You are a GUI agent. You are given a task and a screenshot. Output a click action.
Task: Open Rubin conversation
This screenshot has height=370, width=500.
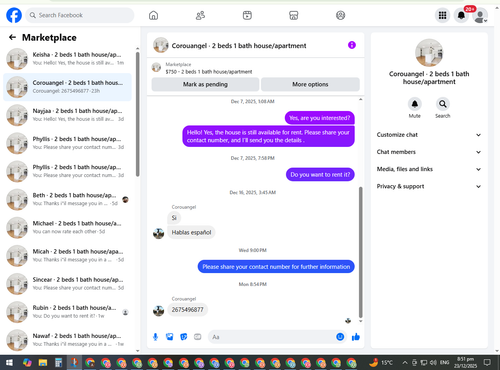point(68,312)
